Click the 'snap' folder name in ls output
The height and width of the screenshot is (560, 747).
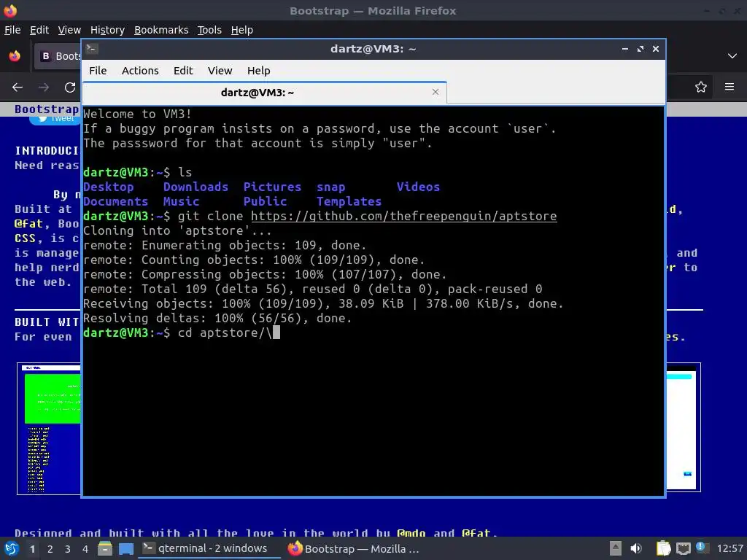[331, 187]
